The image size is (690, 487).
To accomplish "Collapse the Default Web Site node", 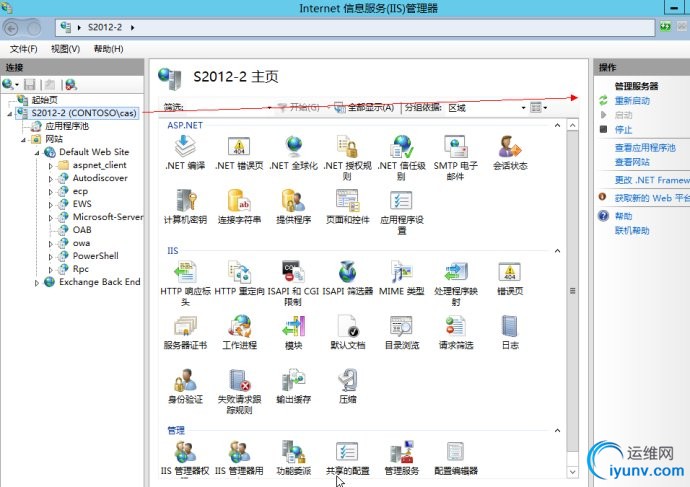I will [37, 153].
